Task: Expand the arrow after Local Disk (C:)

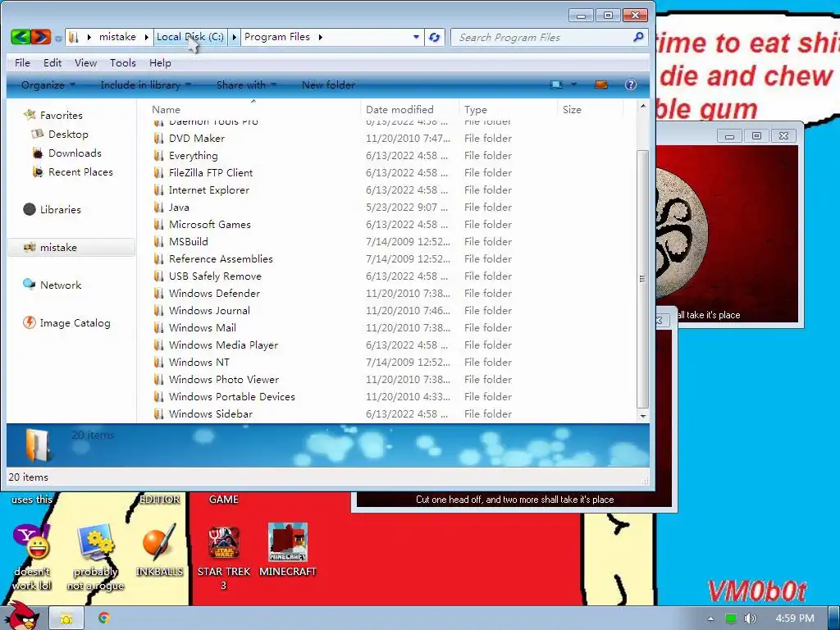Action: (x=234, y=37)
